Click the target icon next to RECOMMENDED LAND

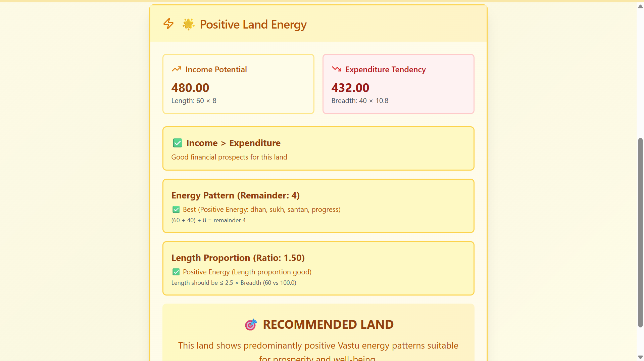[x=251, y=325]
